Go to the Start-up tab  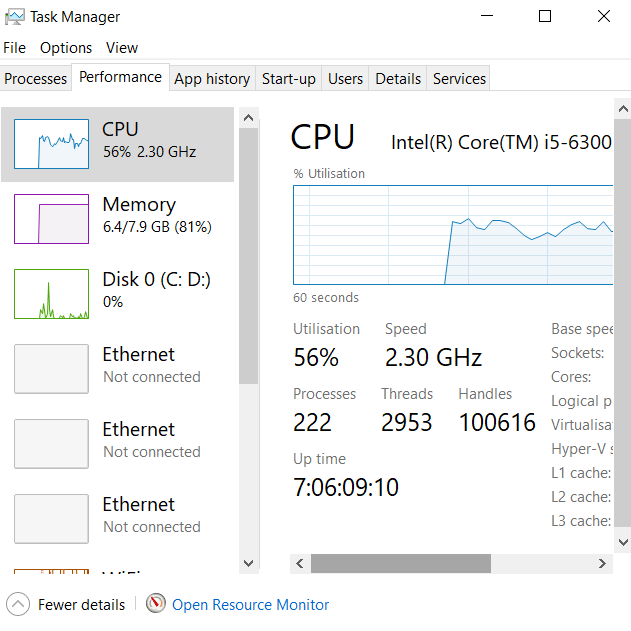coord(288,79)
